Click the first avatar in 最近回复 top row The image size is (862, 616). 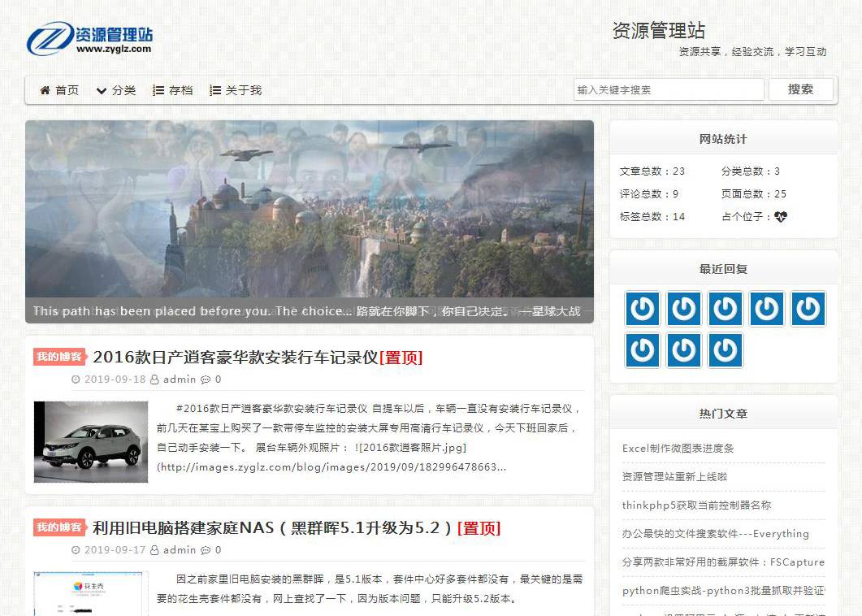tap(643, 309)
